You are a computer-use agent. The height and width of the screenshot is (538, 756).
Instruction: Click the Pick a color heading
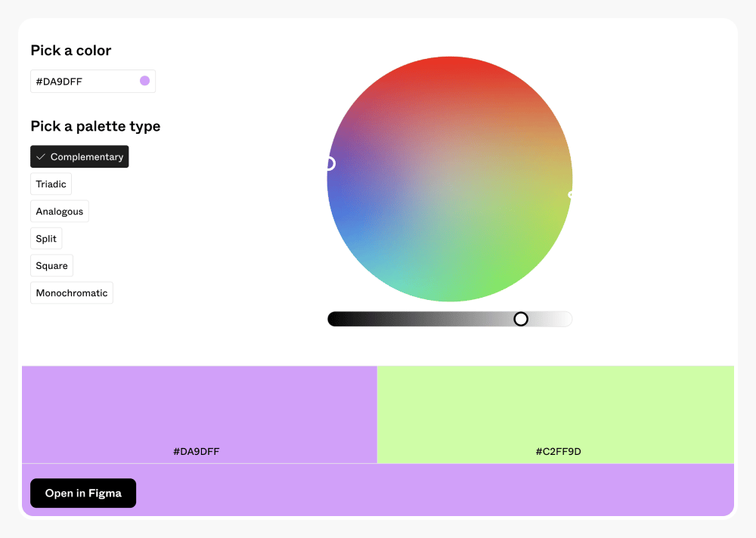(x=71, y=51)
